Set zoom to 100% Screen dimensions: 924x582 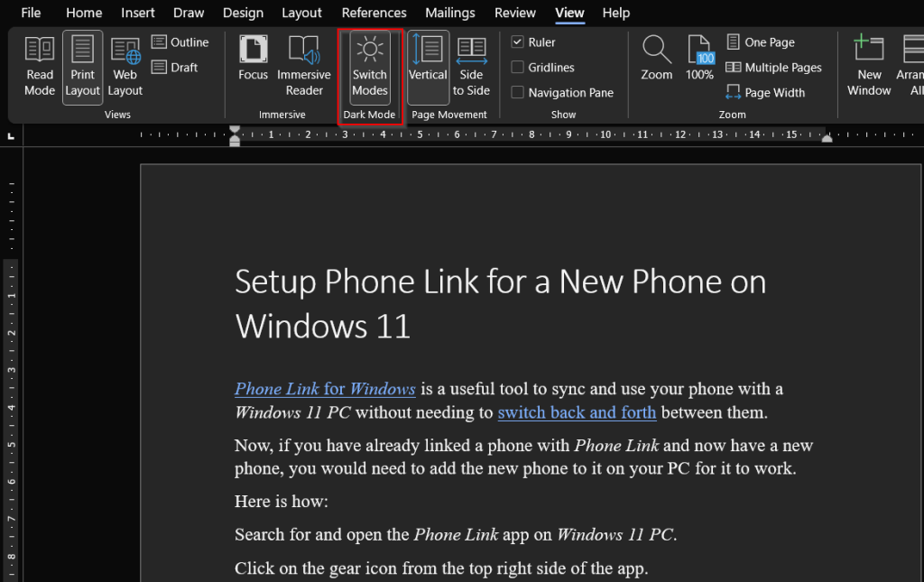[x=699, y=59]
